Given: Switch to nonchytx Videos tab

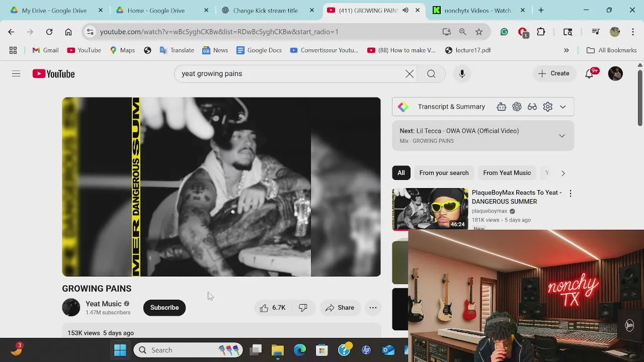Looking at the screenshot, I should [478, 10].
